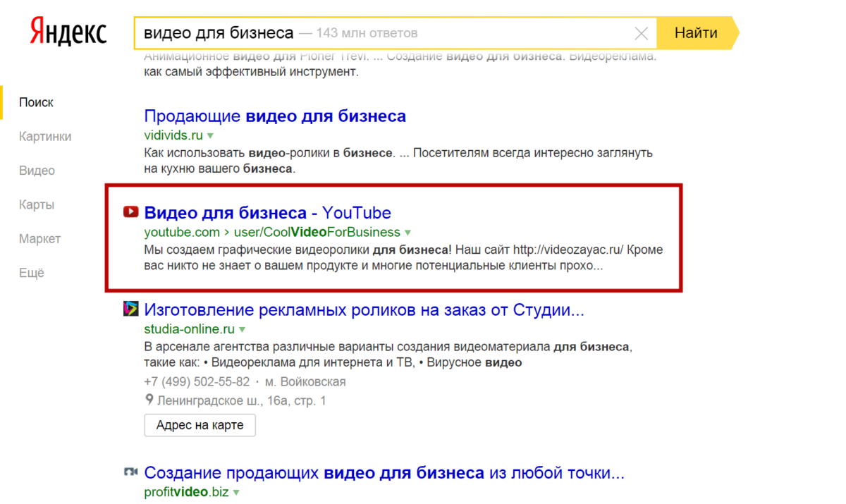Click the snippet starting Мы создаем графические видеоролики
This screenshot has height=504, width=846.
pyautogui.click(x=403, y=259)
